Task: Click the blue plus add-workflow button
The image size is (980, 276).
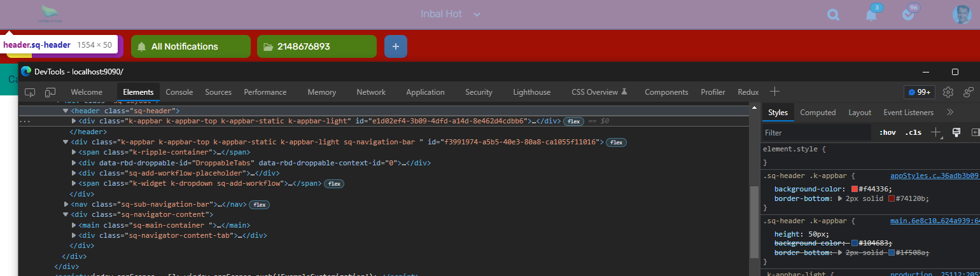Action: pos(396,46)
